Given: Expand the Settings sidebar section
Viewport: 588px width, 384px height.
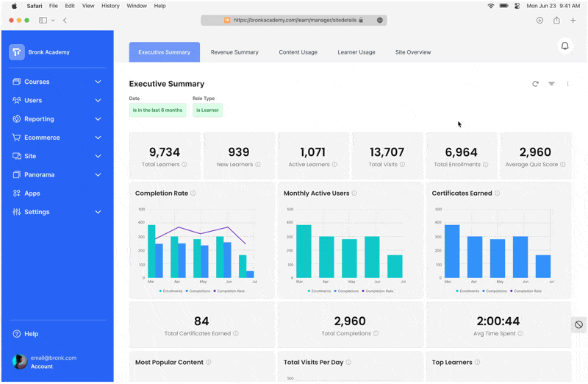Looking at the screenshot, I should (98, 212).
